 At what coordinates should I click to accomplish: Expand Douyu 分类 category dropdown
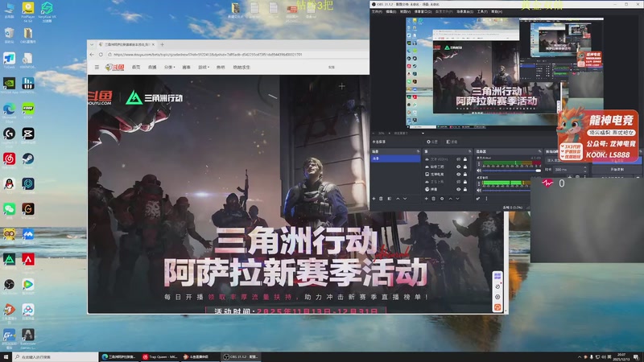(x=170, y=68)
